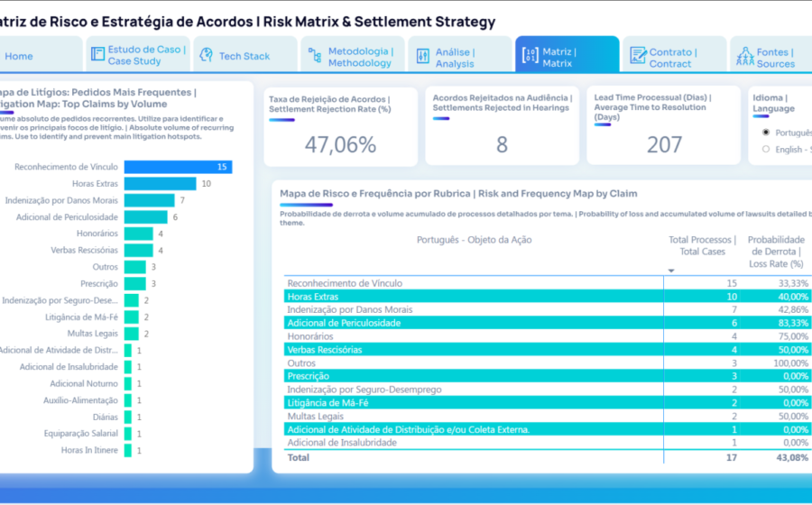This screenshot has height=505, width=812.
Task: Click the Estudo de Caso tab icon
Action: coord(97,54)
